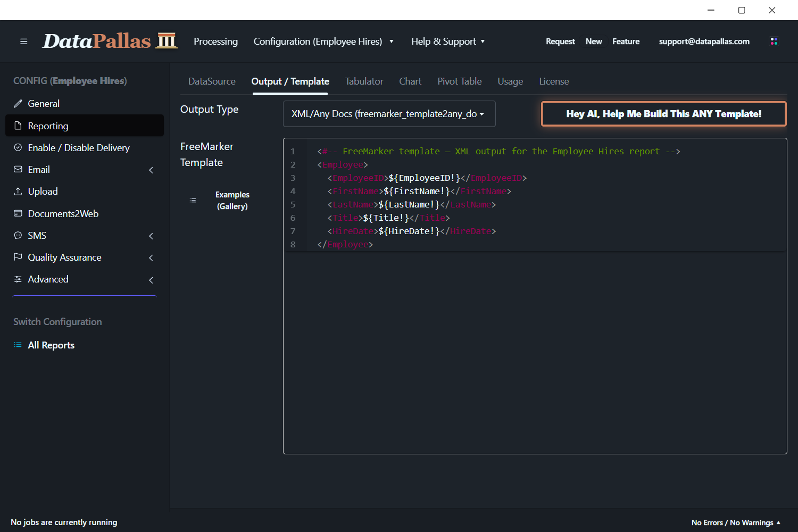Screen dimensions: 798x532
Task: Click the General pencil icon
Action: [x=18, y=104]
